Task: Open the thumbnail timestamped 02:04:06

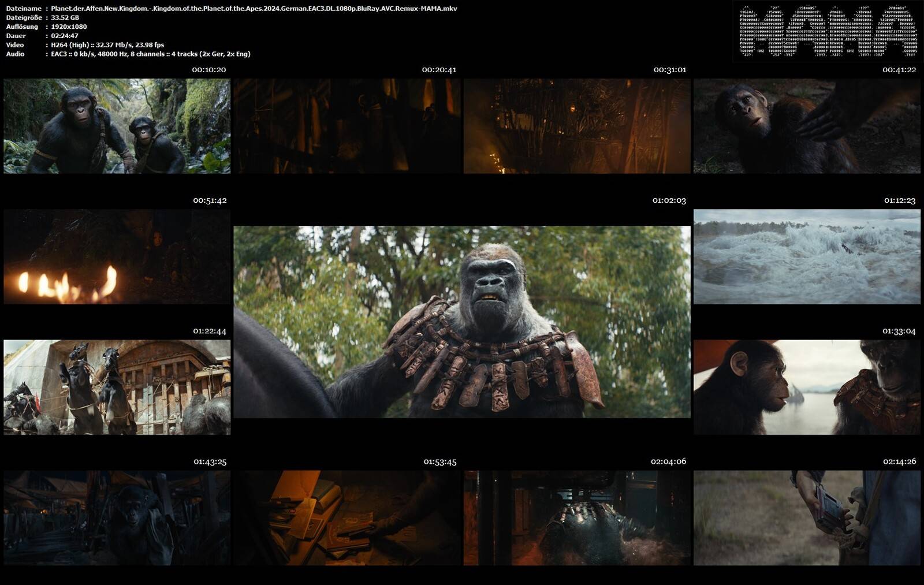Action: coord(577,517)
